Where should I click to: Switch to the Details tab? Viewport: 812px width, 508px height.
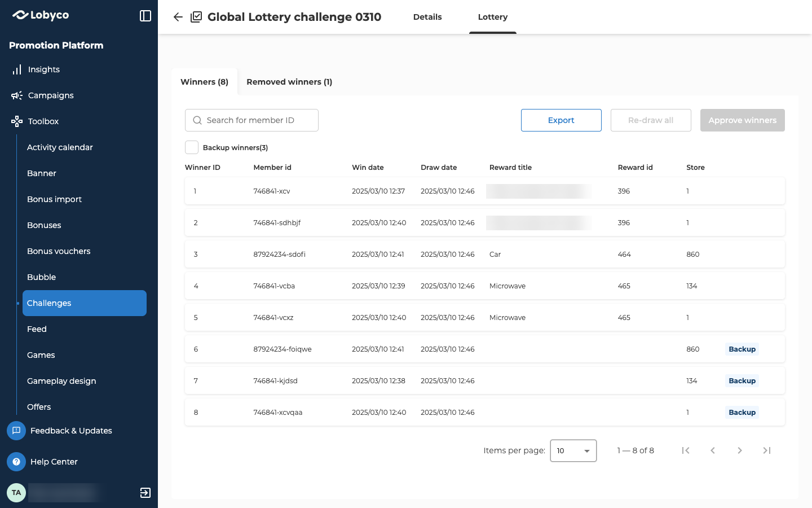[427, 17]
